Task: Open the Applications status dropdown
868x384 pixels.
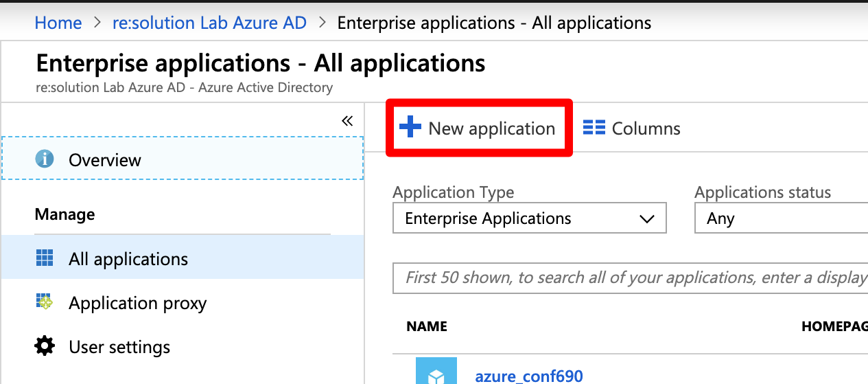Action: pyautogui.click(x=779, y=218)
